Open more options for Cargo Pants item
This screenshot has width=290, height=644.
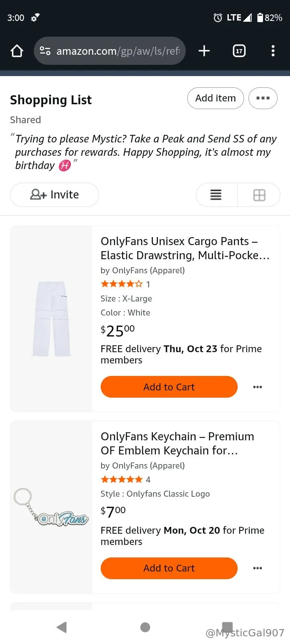click(257, 387)
